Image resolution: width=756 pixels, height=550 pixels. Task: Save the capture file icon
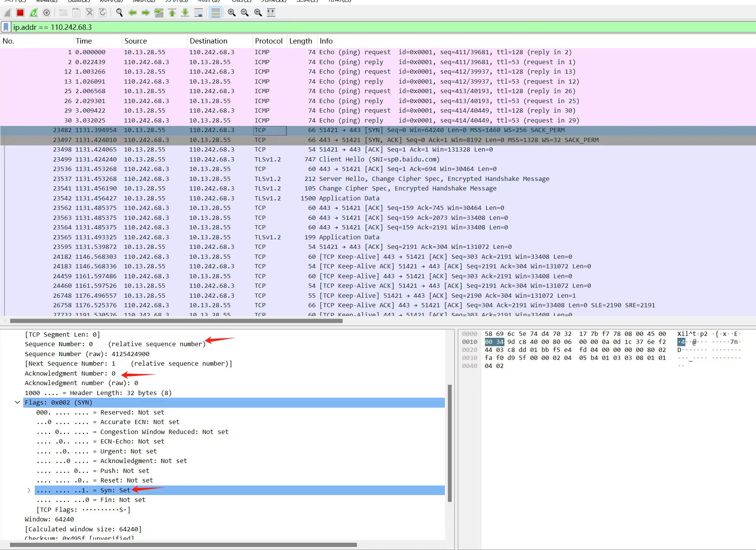pos(76,13)
